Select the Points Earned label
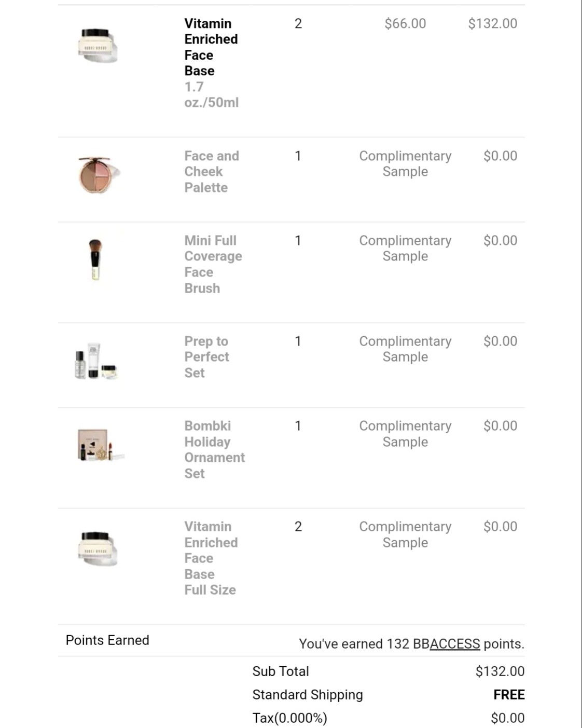582x728 pixels. click(x=107, y=640)
